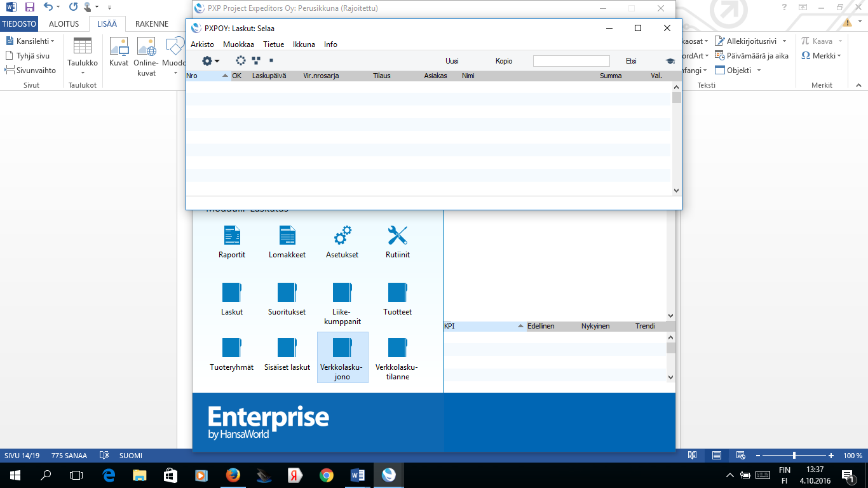Click the Etsi search button
868x488 pixels.
click(631, 61)
